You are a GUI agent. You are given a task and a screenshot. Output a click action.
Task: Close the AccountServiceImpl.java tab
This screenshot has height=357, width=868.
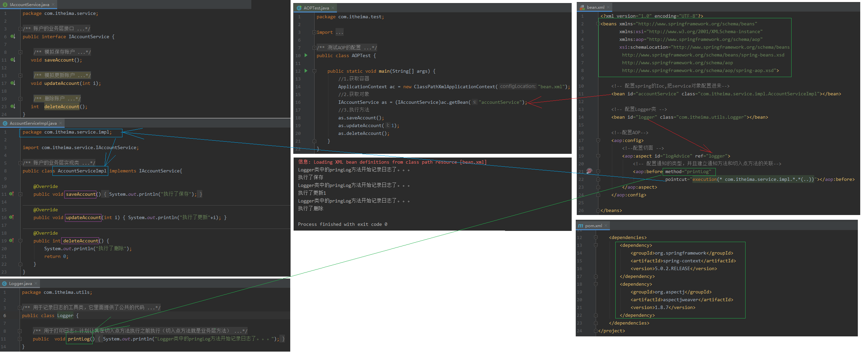61,123
